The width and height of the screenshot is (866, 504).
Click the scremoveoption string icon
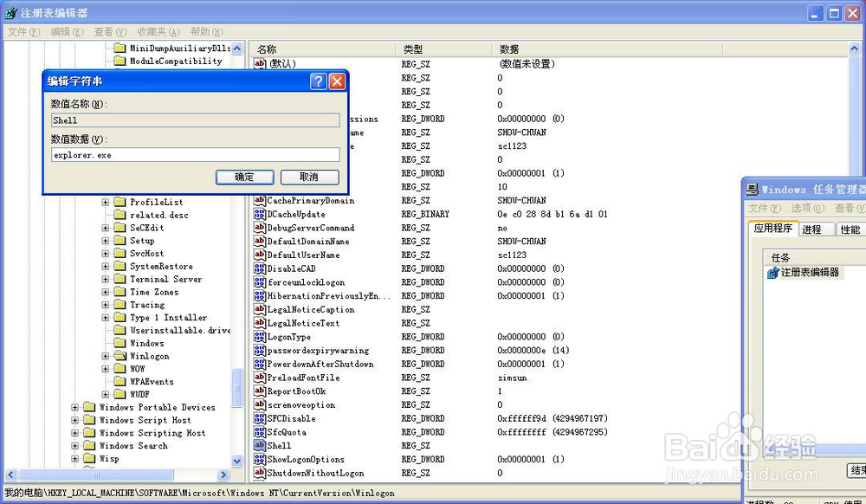tap(260, 404)
